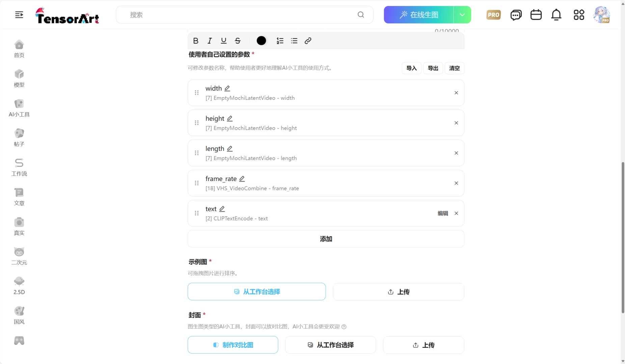The height and width of the screenshot is (364, 625).
Task: Open the notifications bell
Action: (x=556, y=15)
